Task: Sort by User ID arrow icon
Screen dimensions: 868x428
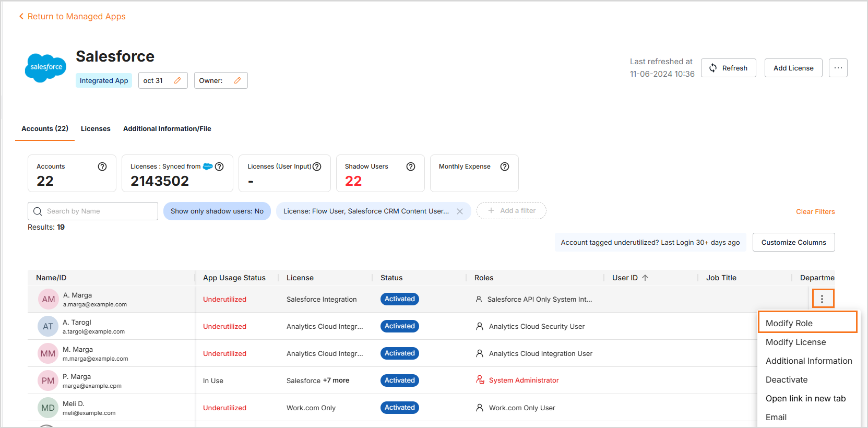Action: tap(645, 278)
